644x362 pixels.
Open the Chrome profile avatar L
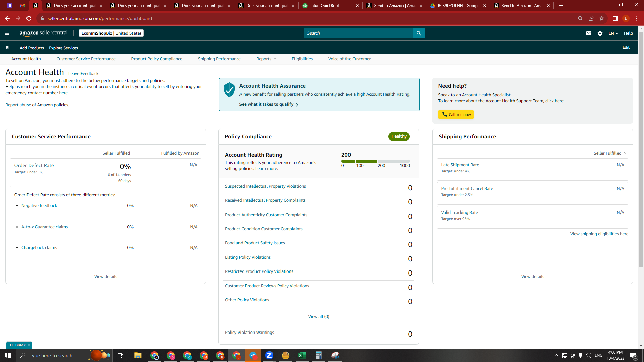[626, 18]
